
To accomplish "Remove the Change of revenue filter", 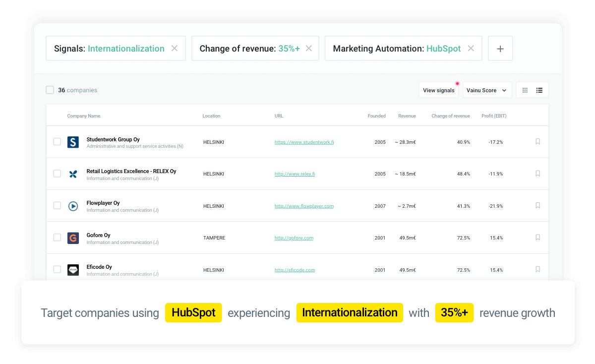I will click(309, 49).
